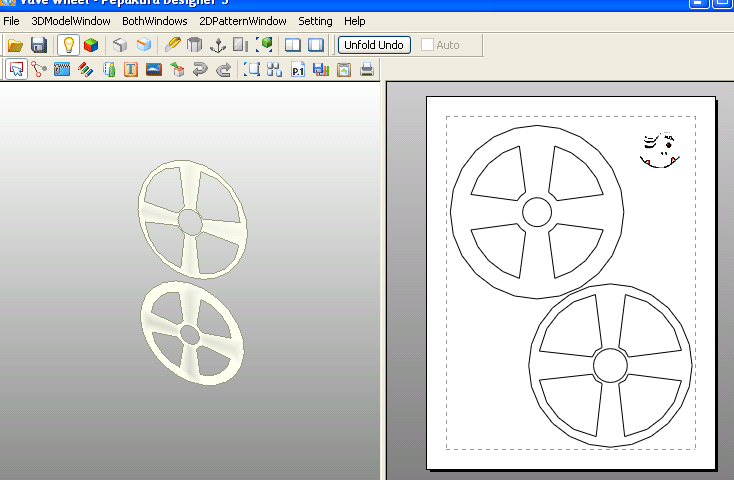Click the anchor-shaped axis icon
Screen dimensions: 734x480
[x=218, y=45]
